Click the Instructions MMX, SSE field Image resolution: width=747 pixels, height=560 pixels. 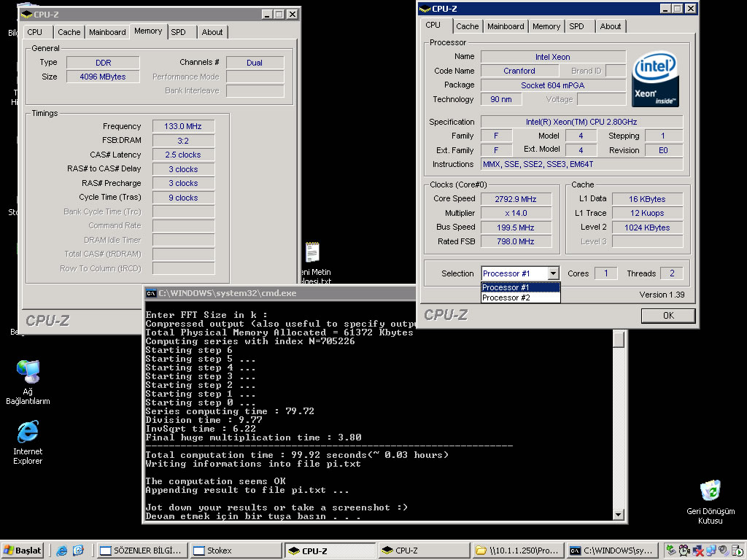click(x=581, y=164)
